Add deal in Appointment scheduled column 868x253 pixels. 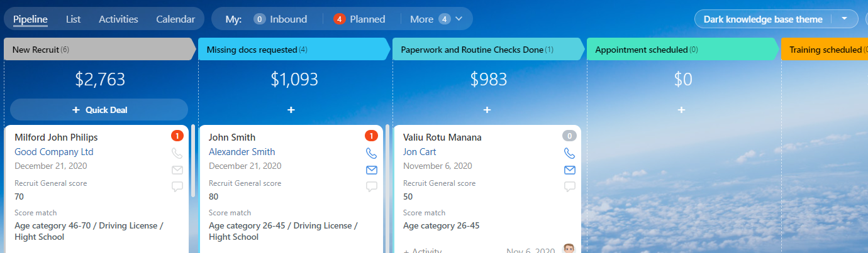coord(681,110)
